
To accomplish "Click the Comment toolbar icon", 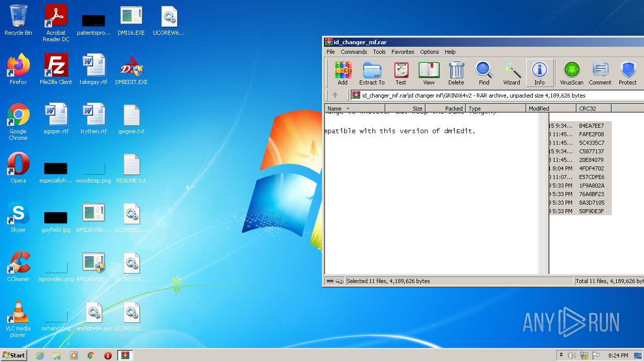I will point(600,73).
